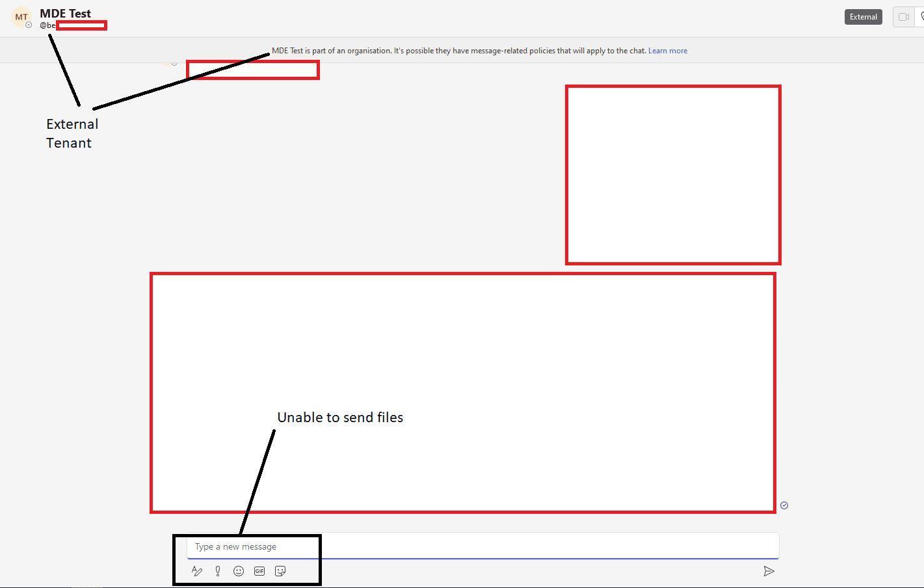Open the GIF picker
This screenshot has height=588, width=924.
pyautogui.click(x=259, y=571)
